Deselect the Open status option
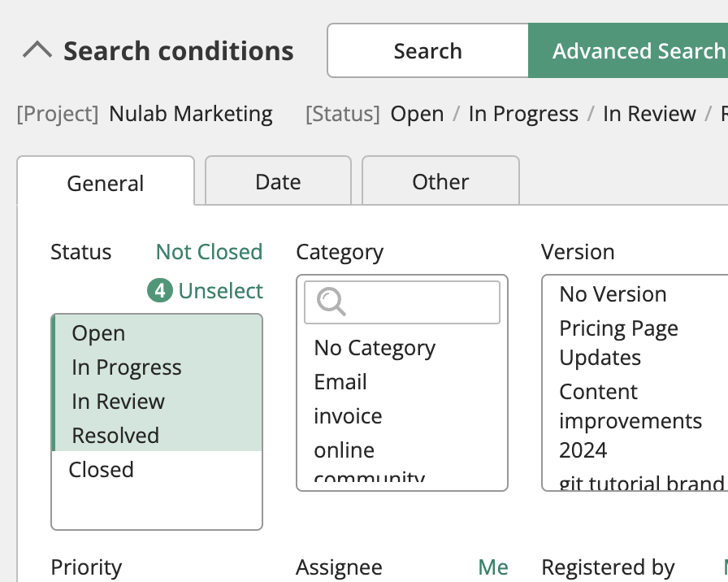728x582 pixels. coord(98,333)
